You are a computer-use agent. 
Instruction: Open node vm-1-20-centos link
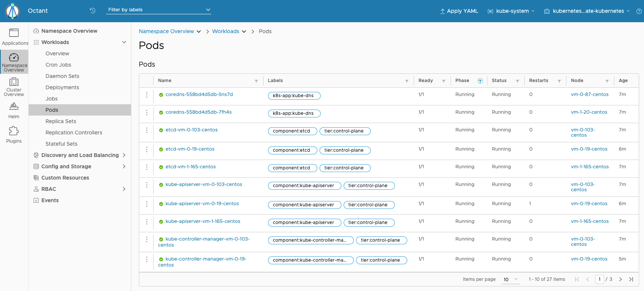[589, 112]
